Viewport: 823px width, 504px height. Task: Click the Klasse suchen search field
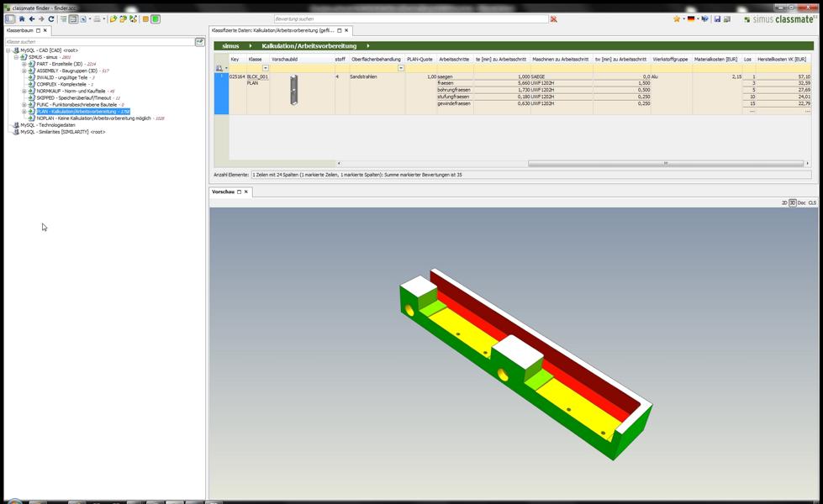coord(100,41)
